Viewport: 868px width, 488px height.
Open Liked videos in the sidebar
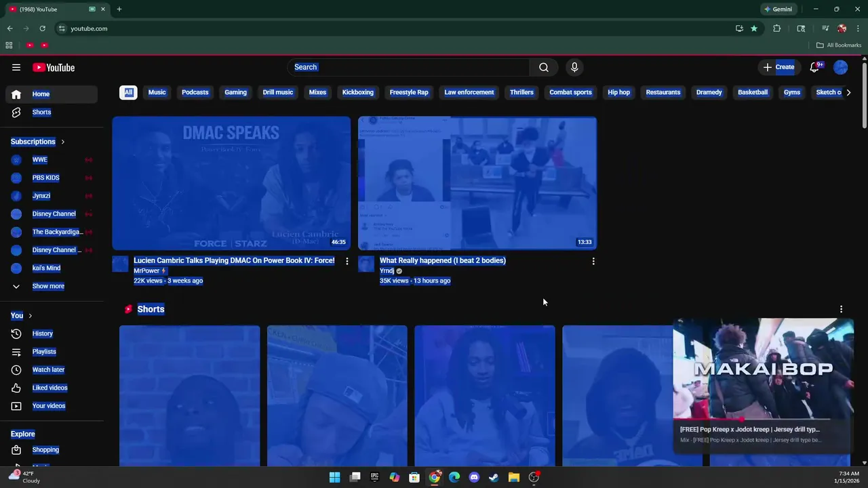coord(52,388)
